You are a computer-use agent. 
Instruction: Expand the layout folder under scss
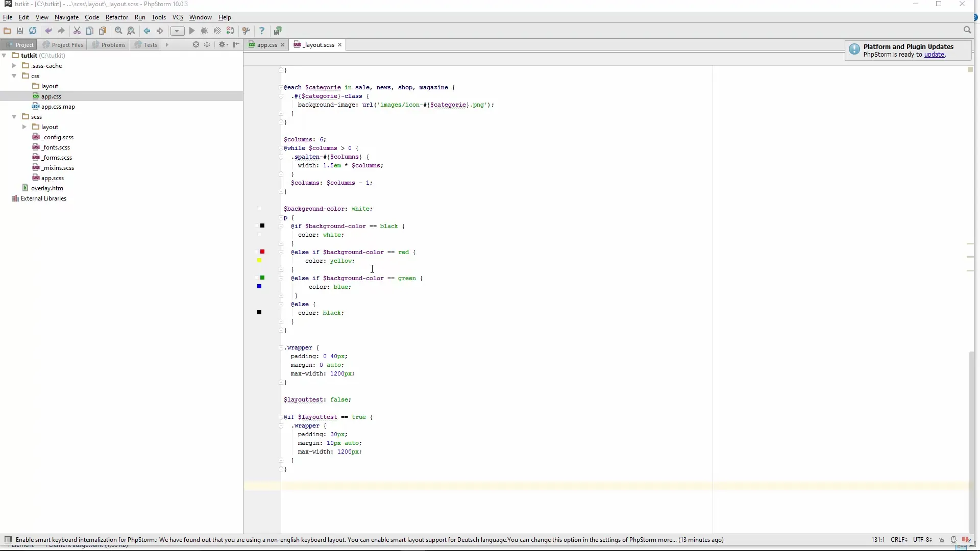(24, 127)
